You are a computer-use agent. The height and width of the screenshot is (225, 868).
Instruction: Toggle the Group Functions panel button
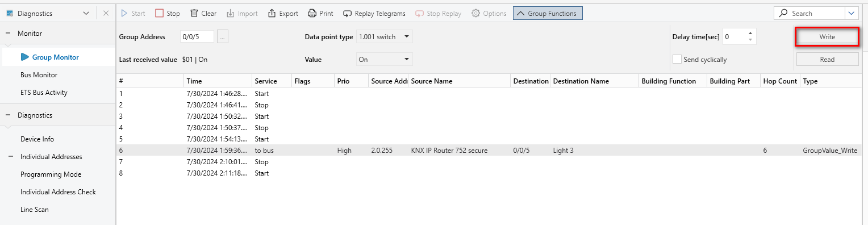548,13
